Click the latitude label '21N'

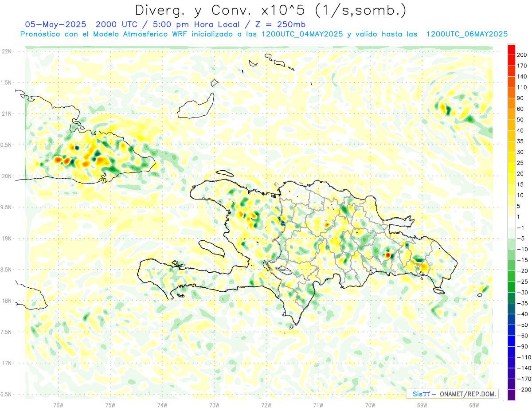(7, 114)
